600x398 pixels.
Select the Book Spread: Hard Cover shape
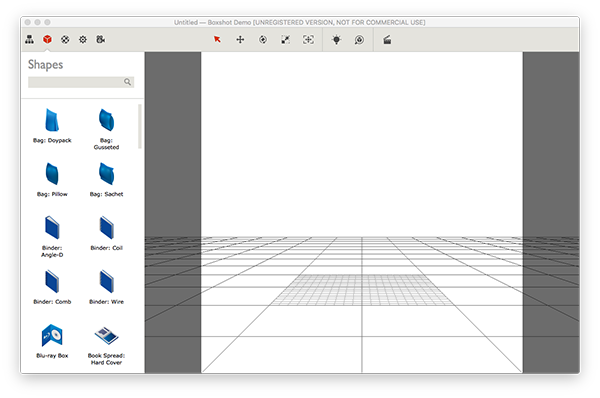pyautogui.click(x=106, y=345)
